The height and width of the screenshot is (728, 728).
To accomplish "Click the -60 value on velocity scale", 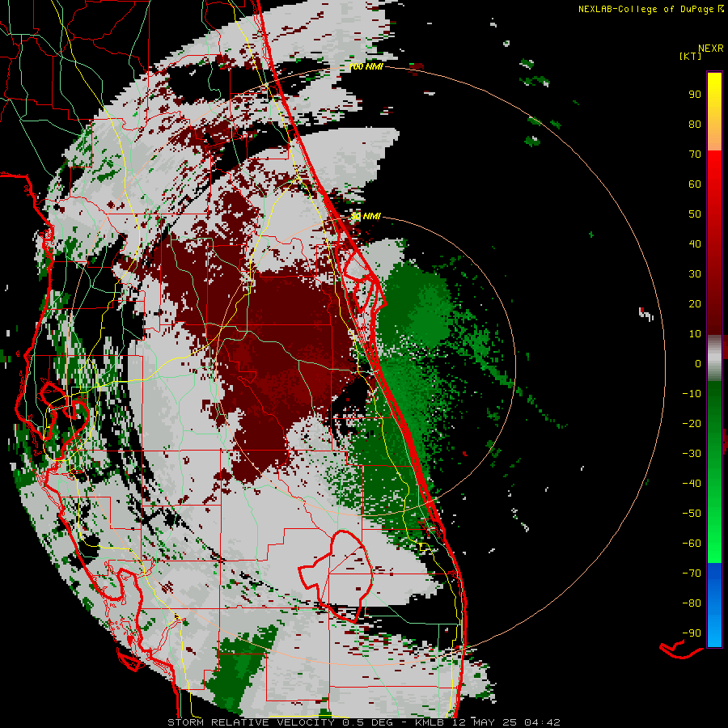I will click(x=692, y=544).
